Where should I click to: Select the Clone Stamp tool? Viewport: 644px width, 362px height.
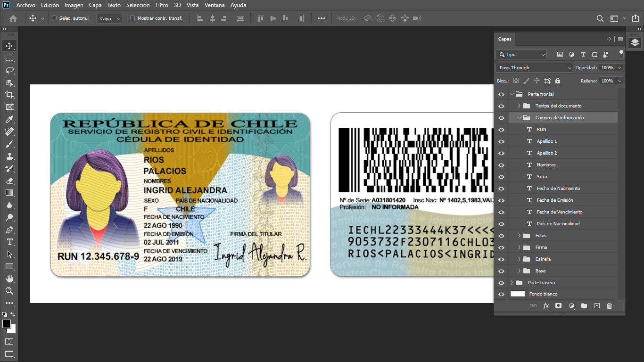[9, 156]
